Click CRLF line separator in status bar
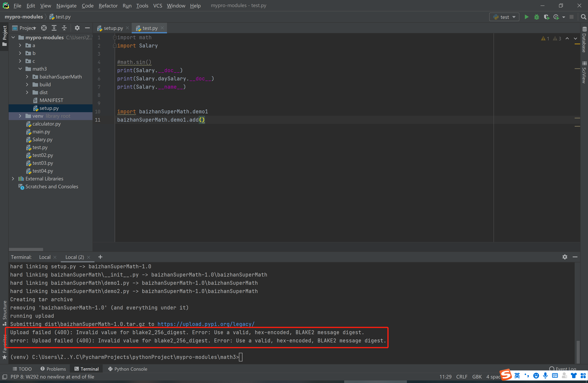The image size is (588, 383). click(x=462, y=377)
